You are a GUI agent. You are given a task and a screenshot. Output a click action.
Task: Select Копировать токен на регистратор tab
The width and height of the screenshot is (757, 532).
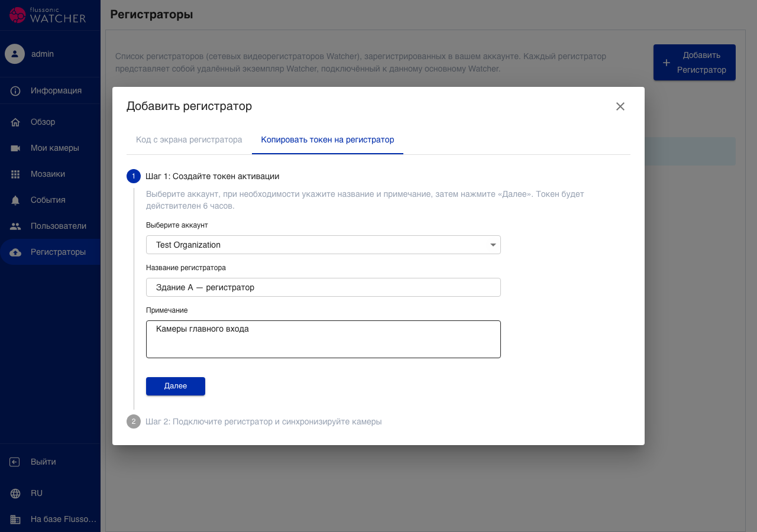tap(328, 140)
